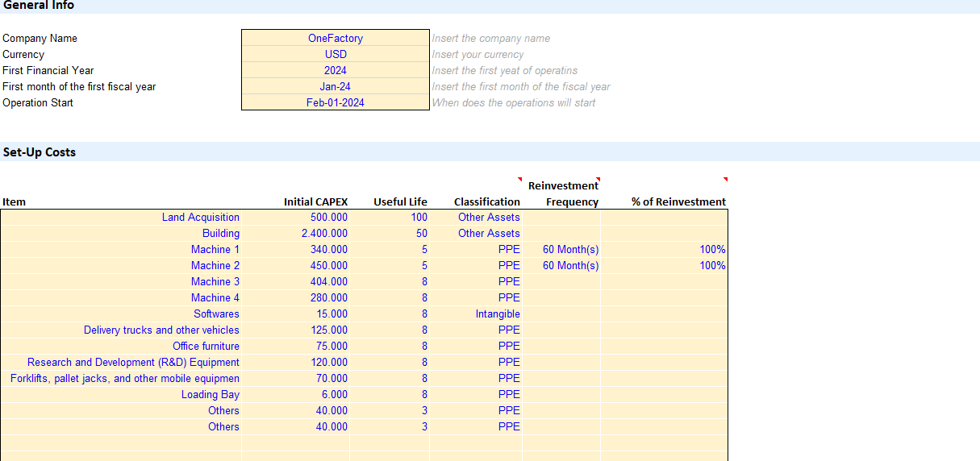
Task: Click the Item column header
Action: (x=15, y=201)
